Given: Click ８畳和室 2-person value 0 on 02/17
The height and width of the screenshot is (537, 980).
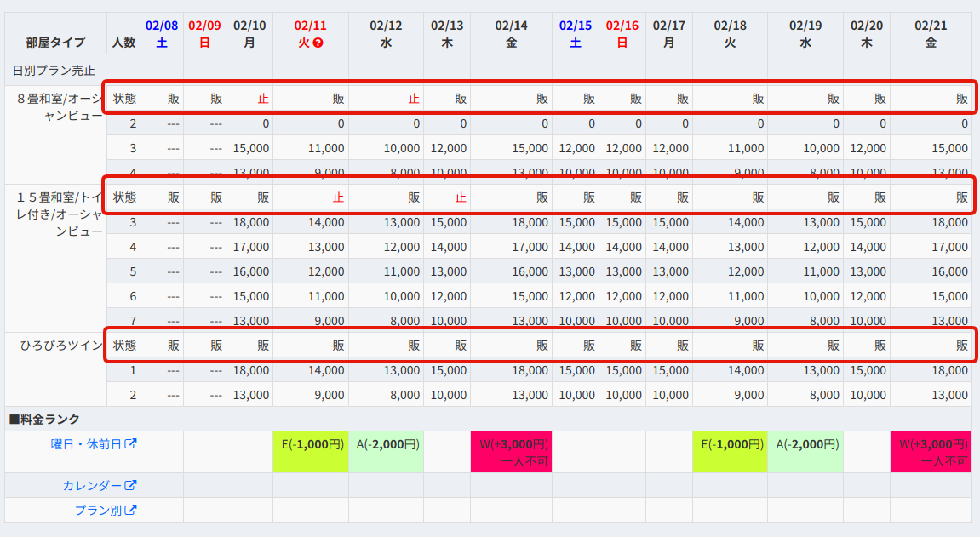Looking at the screenshot, I should tap(685, 123).
